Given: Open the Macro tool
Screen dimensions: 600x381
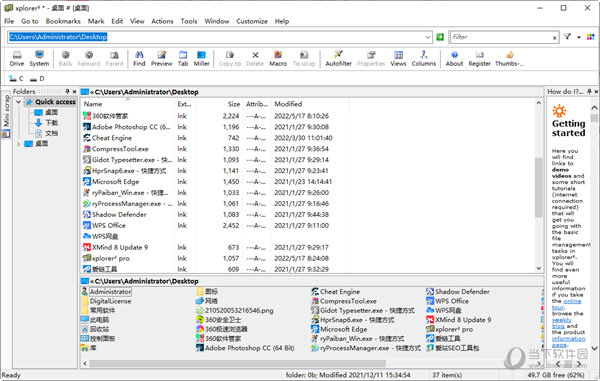Looking at the screenshot, I should (x=278, y=59).
